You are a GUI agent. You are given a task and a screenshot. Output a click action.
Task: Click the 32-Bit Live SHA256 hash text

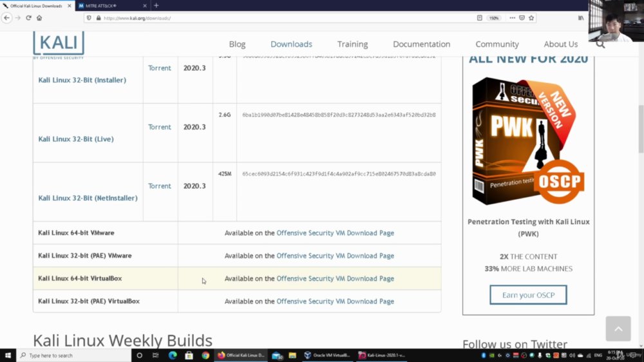[339, 115]
